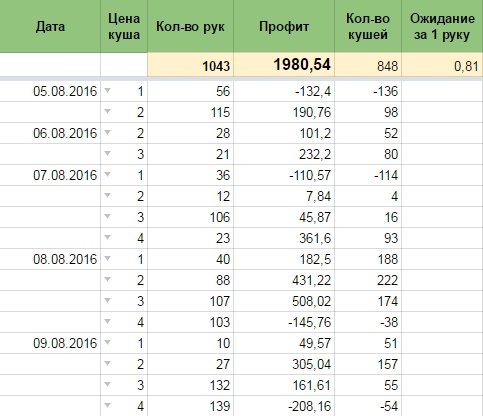Open price dropdown in row with profit 49,57
The image size is (483, 416).
pyautogui.click(x=107, y=342)
